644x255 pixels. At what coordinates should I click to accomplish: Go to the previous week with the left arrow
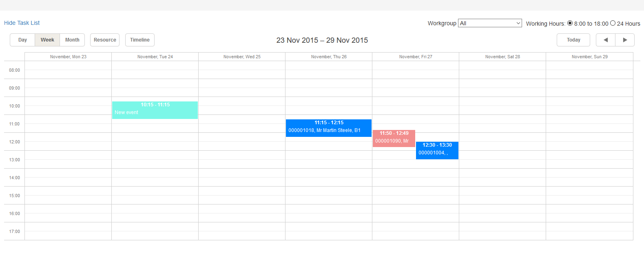[606, 40]
